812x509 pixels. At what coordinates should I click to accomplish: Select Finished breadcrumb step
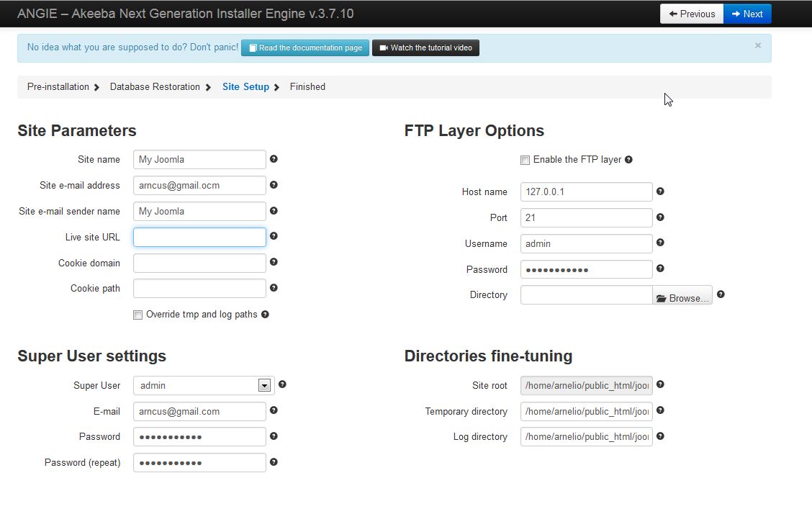[x=307, y=86]
